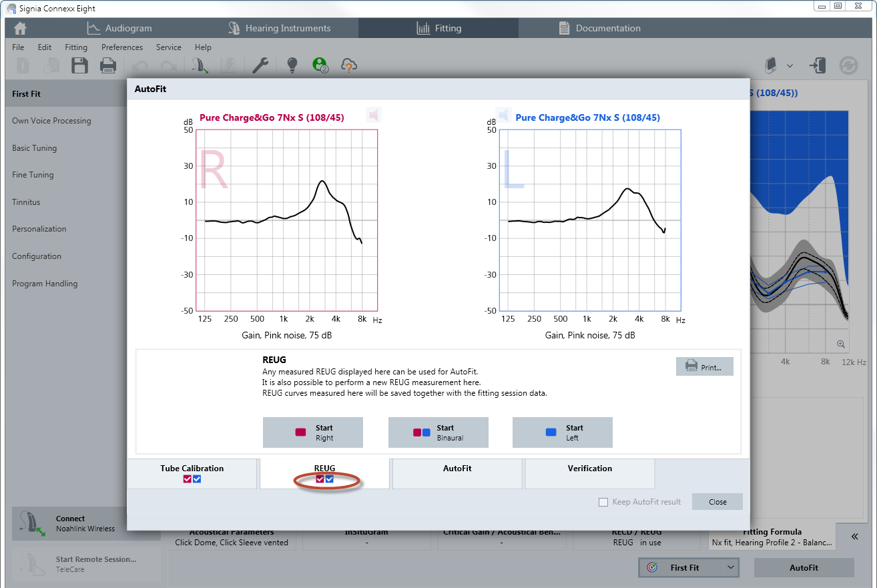Click the session history document icon
Viewport: 877px width, 588px height.
tap(51, 65)
